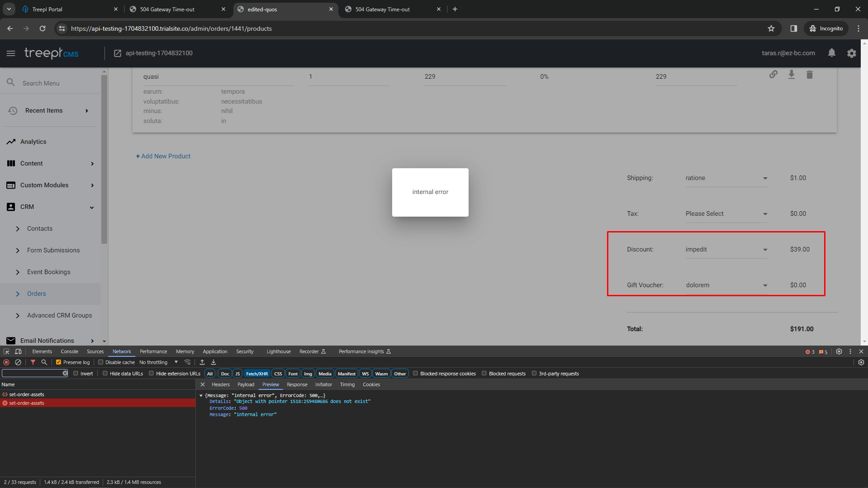Screen dimensions: 868x488
Task: Reload the browser page
Action: pos(43,28)
